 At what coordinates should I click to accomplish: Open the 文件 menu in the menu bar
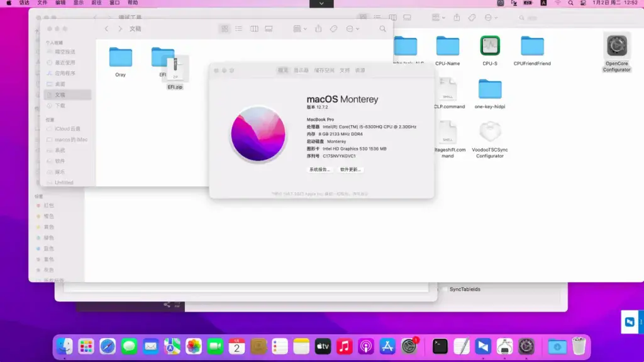click(x=42, y=3)
